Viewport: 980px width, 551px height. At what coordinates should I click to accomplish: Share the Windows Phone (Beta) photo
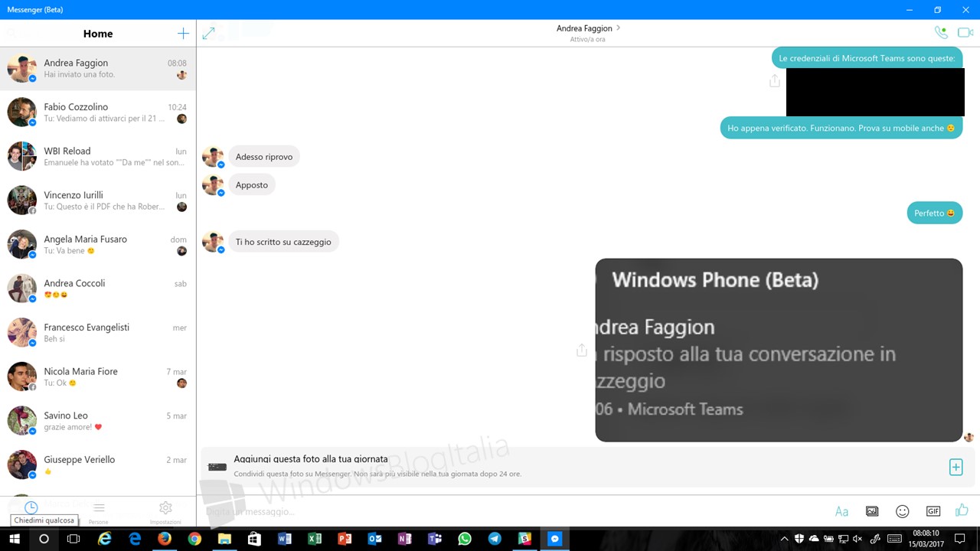tap(582, 350)
